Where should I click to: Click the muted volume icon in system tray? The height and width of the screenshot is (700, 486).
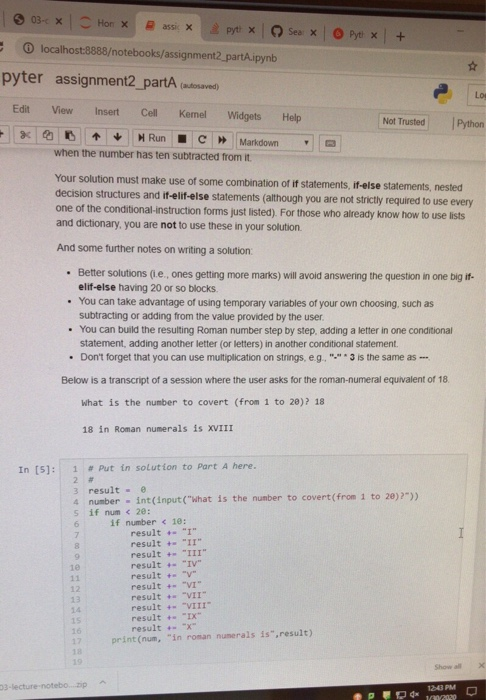point(415,694)
